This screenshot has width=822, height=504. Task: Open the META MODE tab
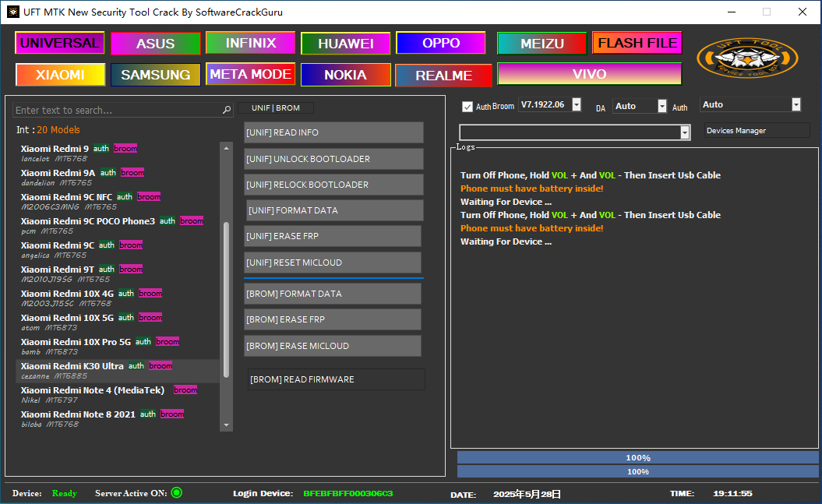click(x=251, y=74)
